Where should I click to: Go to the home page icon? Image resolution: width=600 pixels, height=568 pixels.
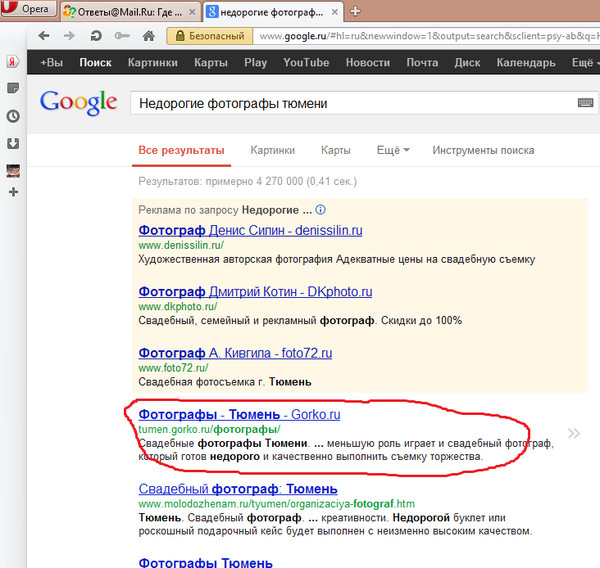pos(148,36)
